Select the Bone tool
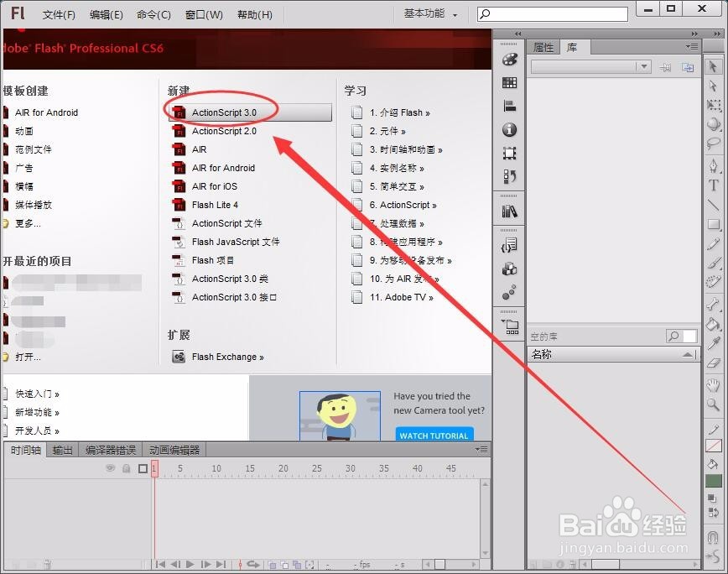The width and height of the screenshot is (728, 574). [x=713, y=304]
